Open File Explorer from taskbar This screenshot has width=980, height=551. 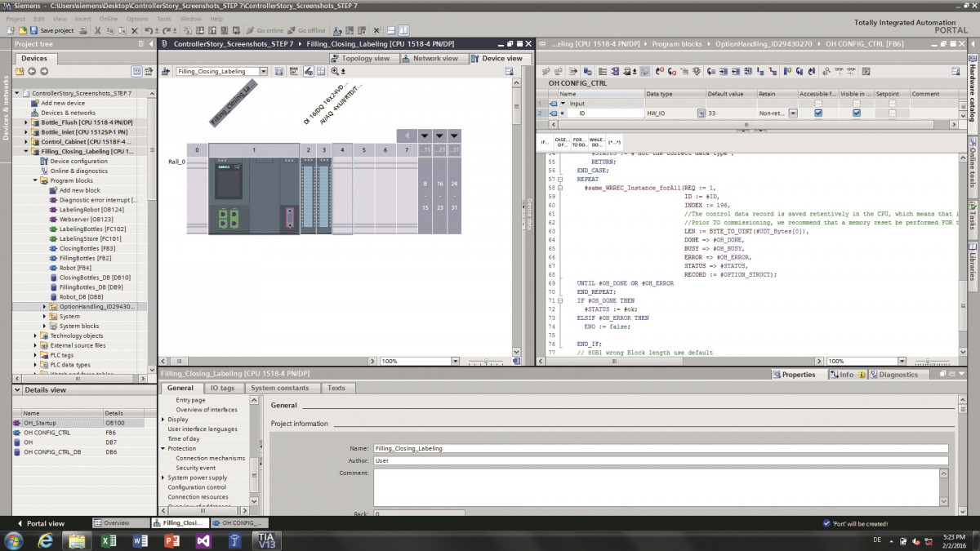(77, 540)
